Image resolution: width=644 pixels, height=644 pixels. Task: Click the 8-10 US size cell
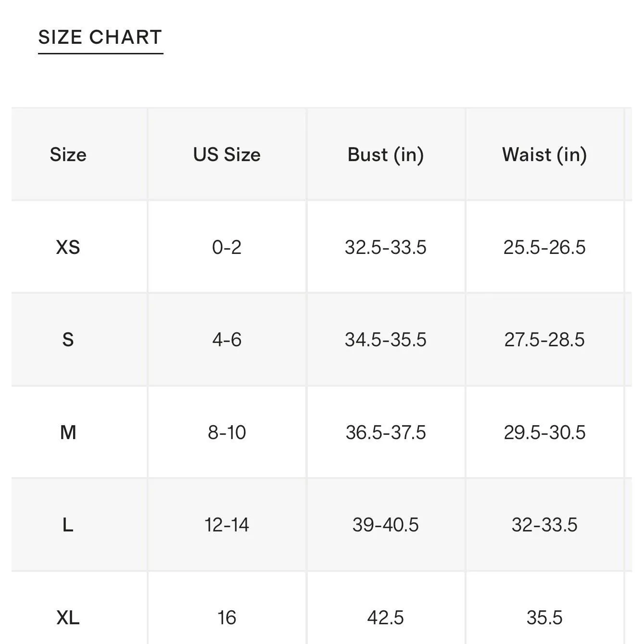[227, 432]
